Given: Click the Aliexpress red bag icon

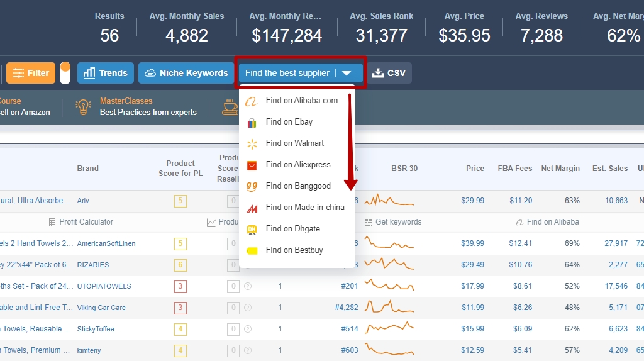Looking at the screenshot, I should click(252, 165).
